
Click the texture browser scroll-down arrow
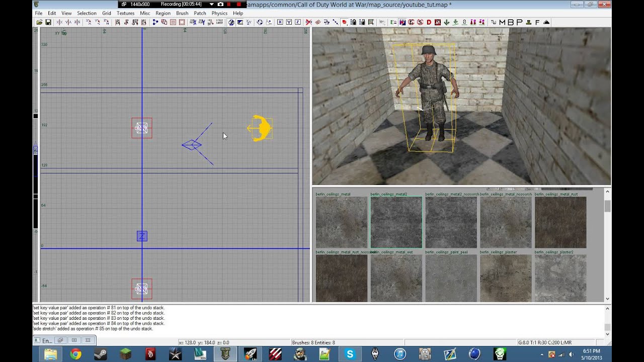click(x=607, y=299)
